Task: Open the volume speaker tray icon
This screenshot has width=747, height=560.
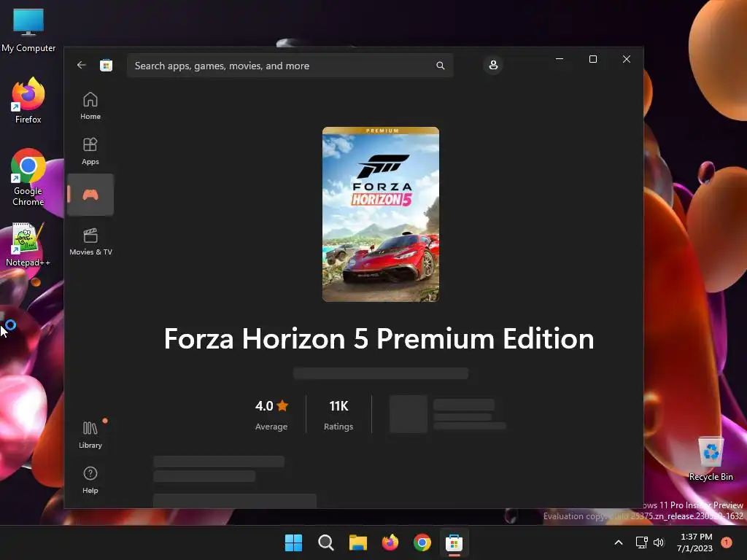Action: 659,542
